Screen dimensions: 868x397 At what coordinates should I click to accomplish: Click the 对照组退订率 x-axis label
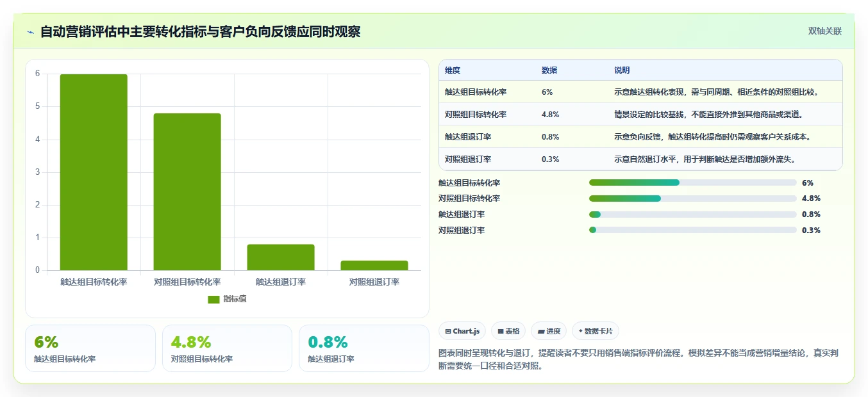[x=374, y=282]
